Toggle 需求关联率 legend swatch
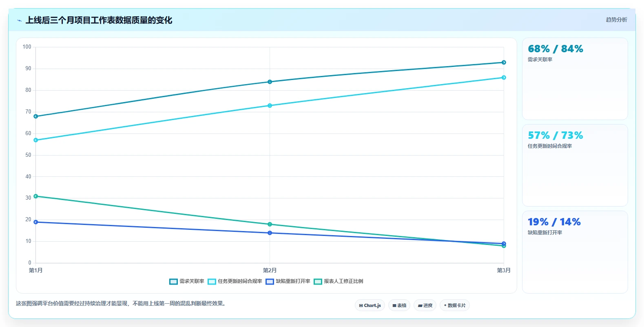The height and width of the screenshot is (327, 644). click(x=173, y=281)
